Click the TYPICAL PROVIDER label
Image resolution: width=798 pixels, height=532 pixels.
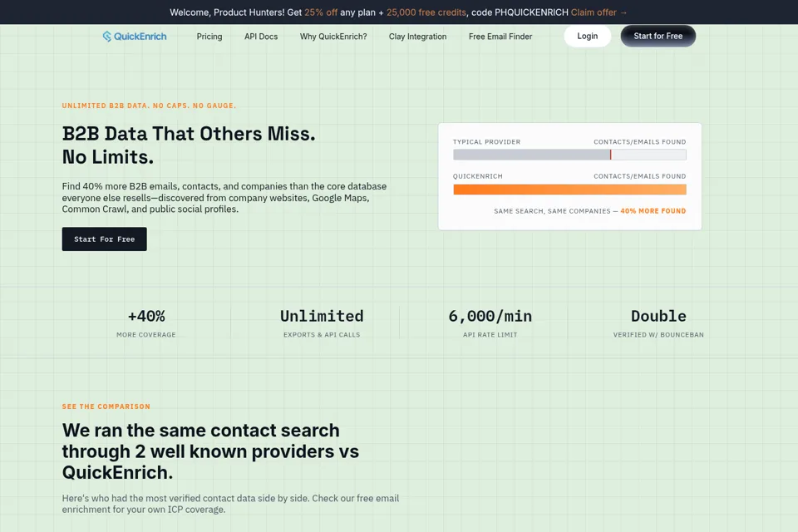[x=486, y=141]
